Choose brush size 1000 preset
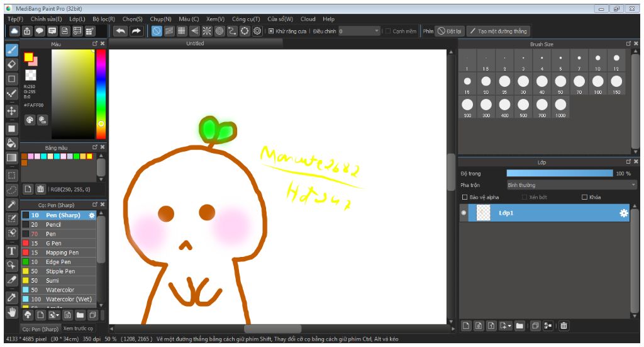The height and width of the screenshot is (347, 644). tap(560, 108)
